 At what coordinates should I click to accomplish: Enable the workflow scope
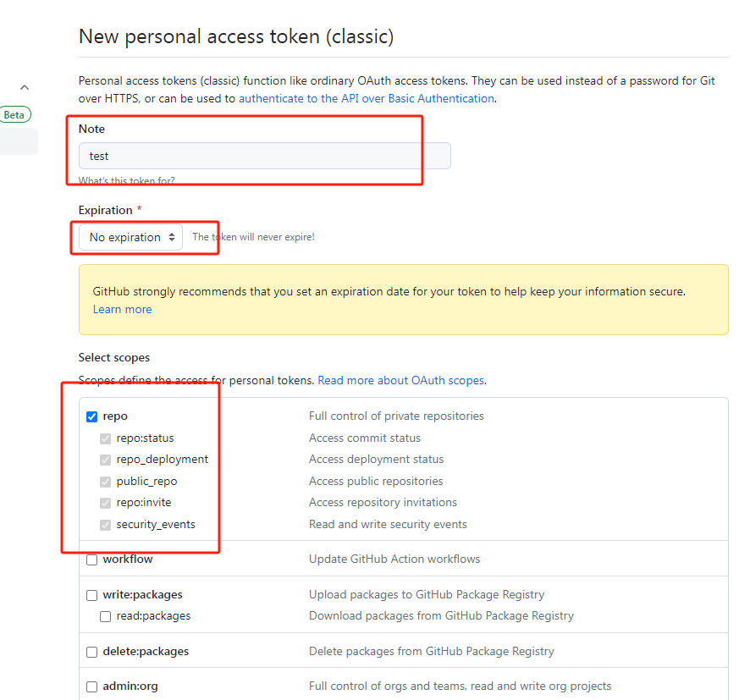pos(91,559)
